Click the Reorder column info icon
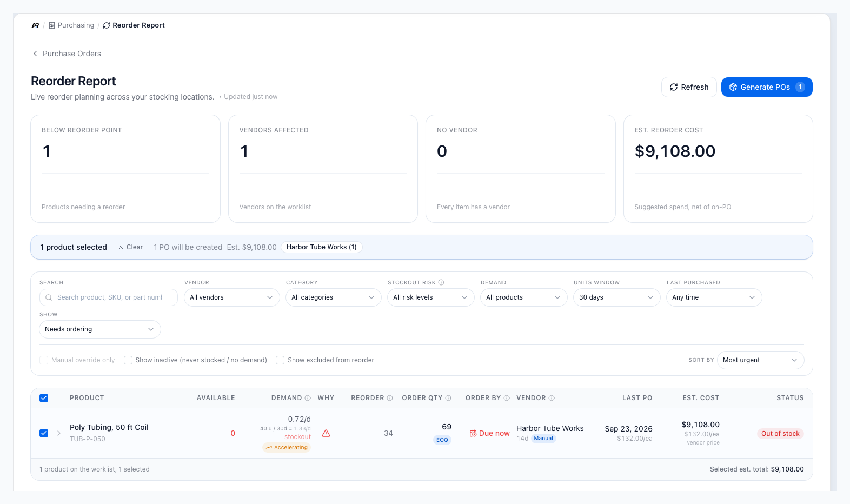Image resolution: width=850 pixels, height=504 pixels. tap(390, 398)
